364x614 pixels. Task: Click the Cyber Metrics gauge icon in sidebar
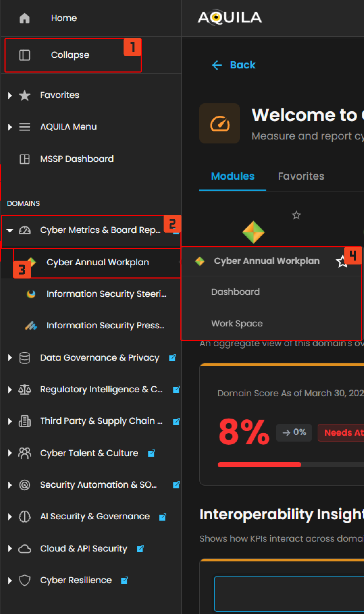tap(25, 230)
